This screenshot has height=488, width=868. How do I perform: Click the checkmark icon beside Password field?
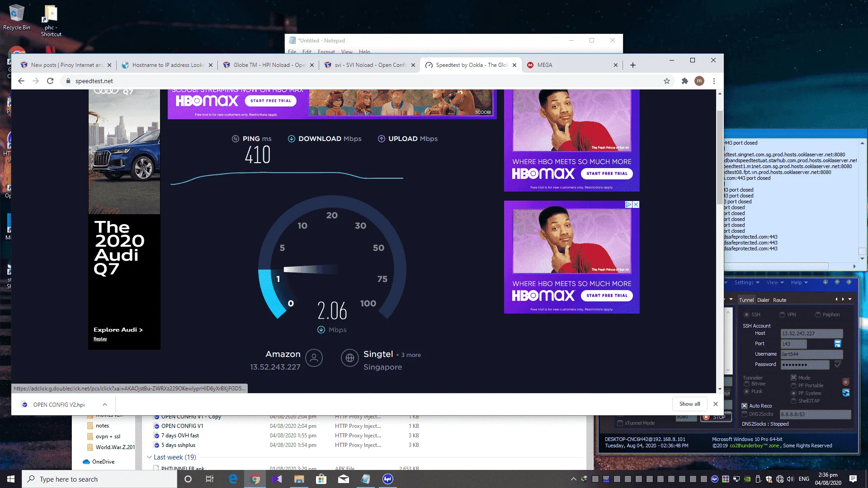coord(837,365)
